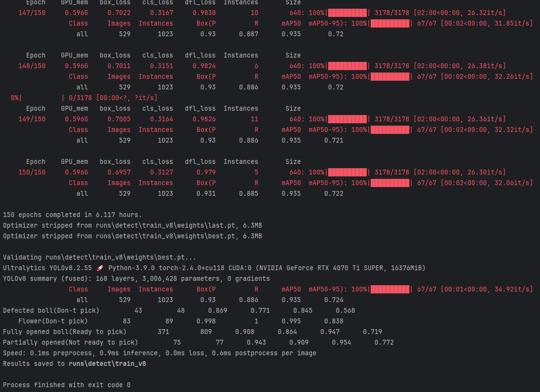Click the optimizer stripped last.pt line
This screenshot has width=540, height=392.
point(133,226)
